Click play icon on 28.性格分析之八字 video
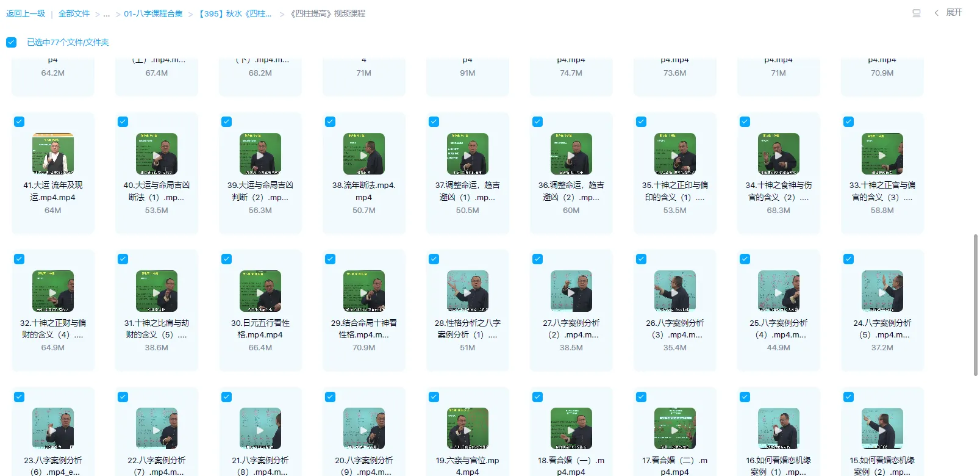Viewport: 980px width, 476px height. point(468,292)
